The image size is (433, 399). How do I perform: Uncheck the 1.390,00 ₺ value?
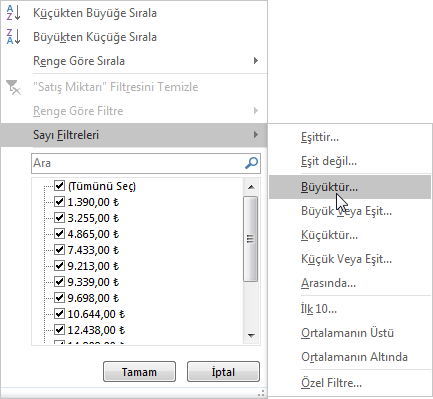[59, 201]
